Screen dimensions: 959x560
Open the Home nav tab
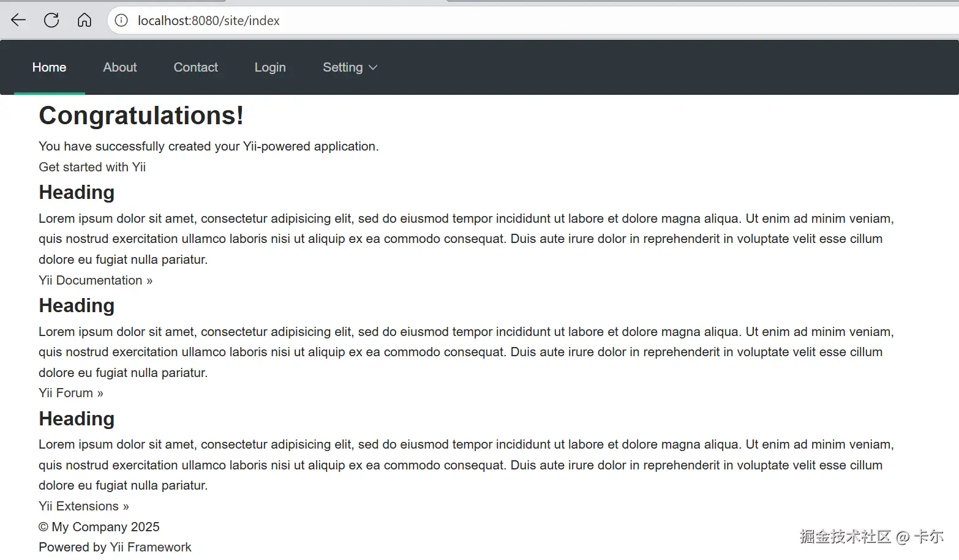tap(50, 67)
